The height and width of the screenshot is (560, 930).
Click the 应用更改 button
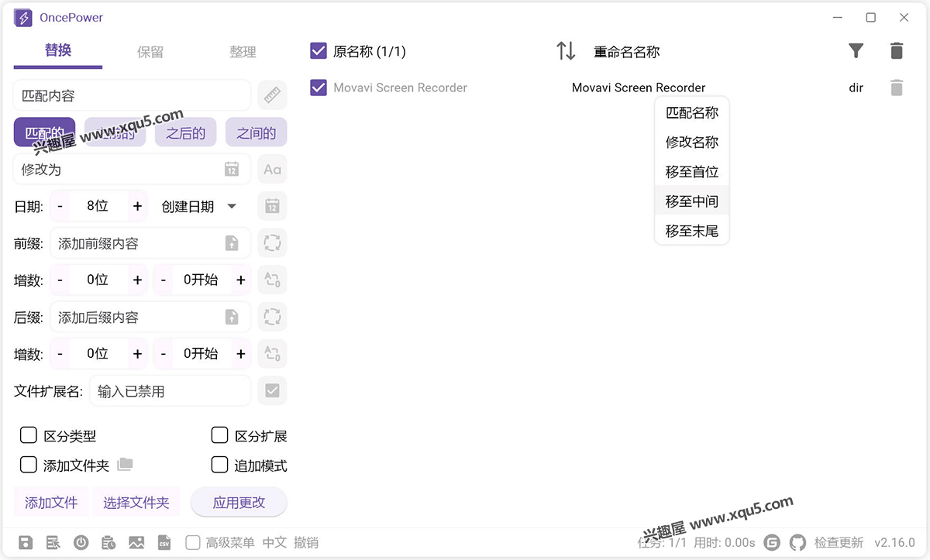tap(239, 502)
